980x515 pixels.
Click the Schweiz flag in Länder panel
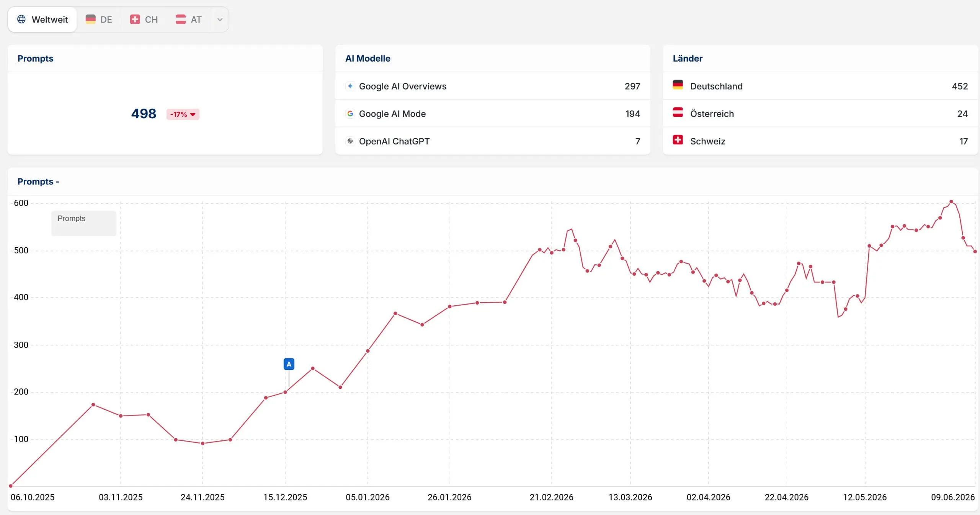(678, 140)
